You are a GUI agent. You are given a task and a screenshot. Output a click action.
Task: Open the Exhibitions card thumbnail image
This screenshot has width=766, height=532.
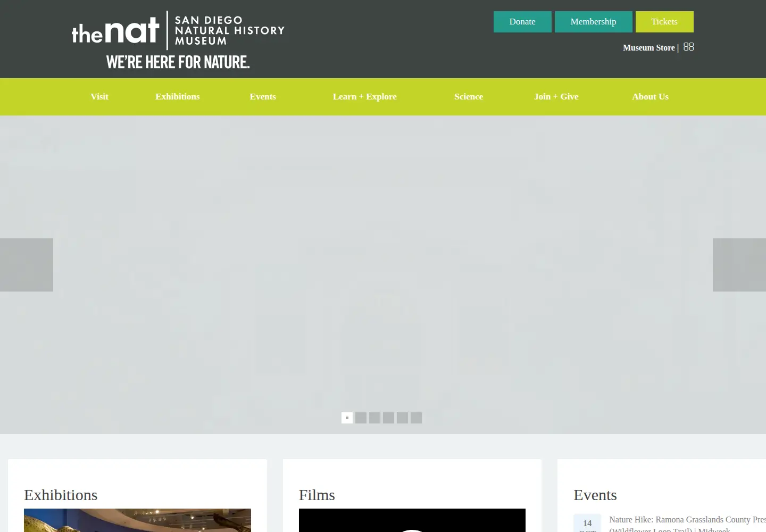(137, 520)
